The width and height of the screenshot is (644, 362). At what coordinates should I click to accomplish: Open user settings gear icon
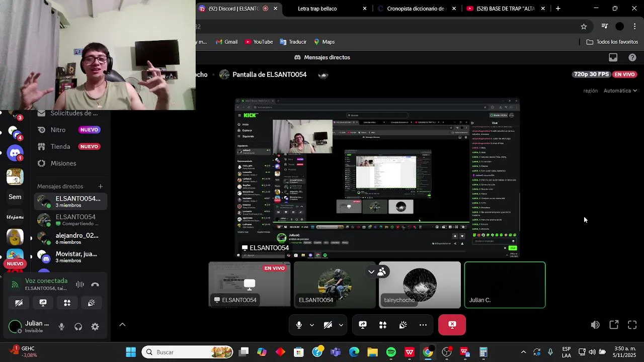95,327
